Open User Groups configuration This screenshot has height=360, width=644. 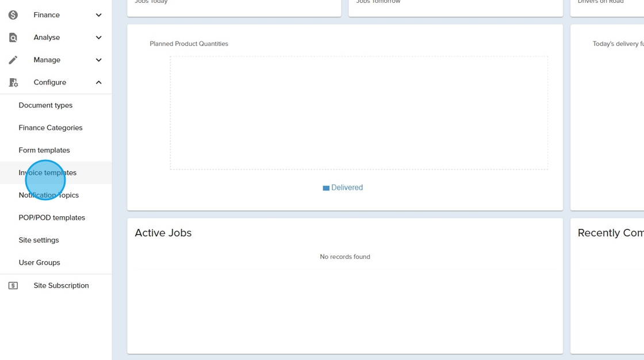(39, 262)
